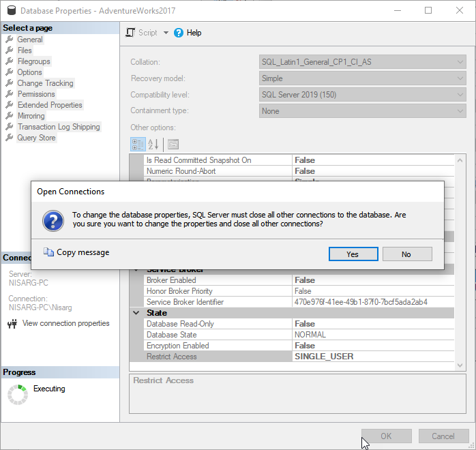Open the Change Tracking page
This screenshot has height=450, width=476.
tap(45, 83)
